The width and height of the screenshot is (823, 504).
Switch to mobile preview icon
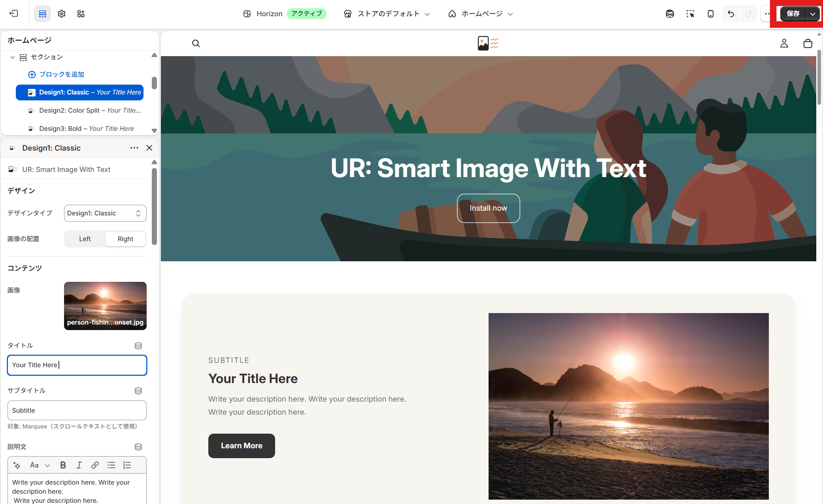tap(710, 14)
